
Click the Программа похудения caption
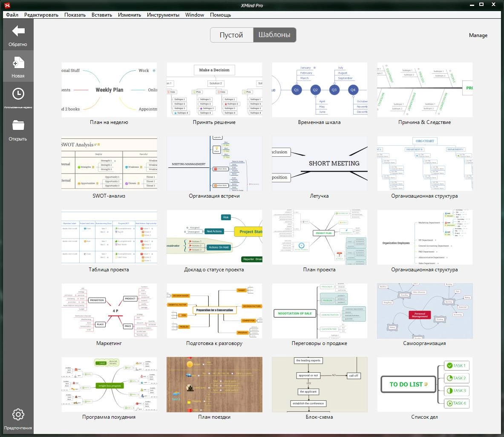tap(109, 417)
